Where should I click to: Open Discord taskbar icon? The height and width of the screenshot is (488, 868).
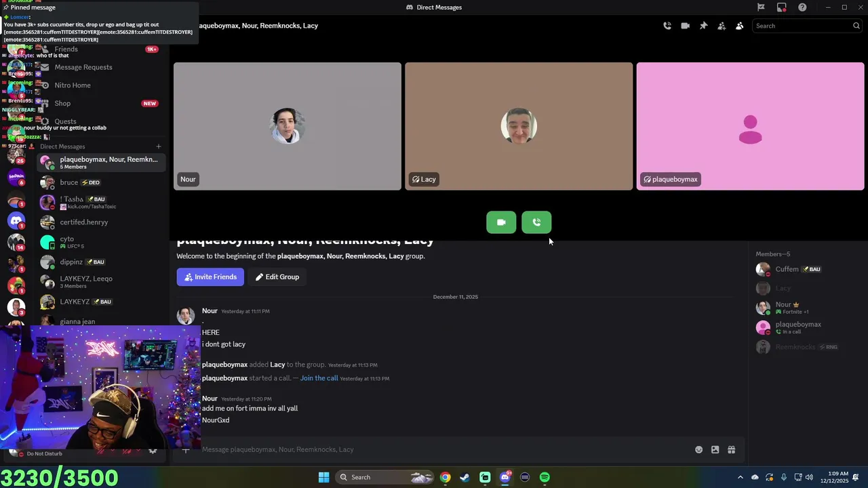click(505, 477)
